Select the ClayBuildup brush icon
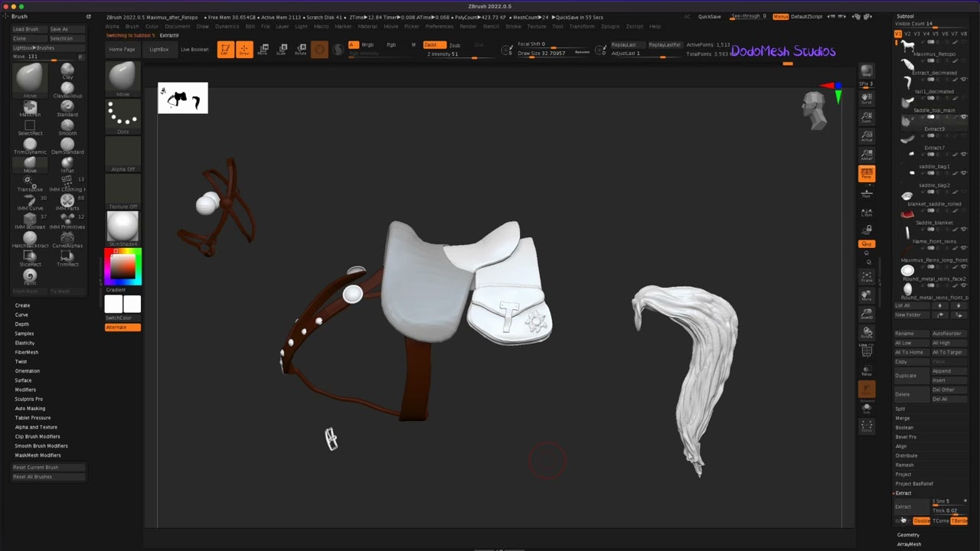This screenshot has height=551, width=980. pos(67,89)
